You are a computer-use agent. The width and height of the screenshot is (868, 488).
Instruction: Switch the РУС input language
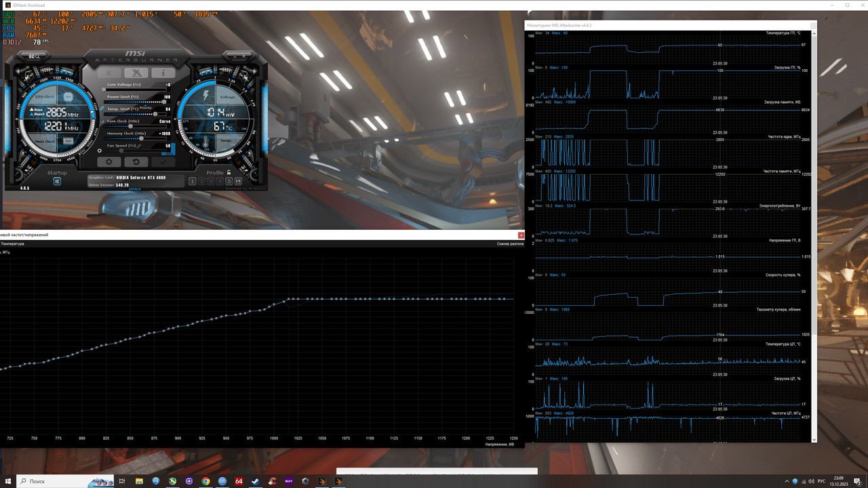821,481
